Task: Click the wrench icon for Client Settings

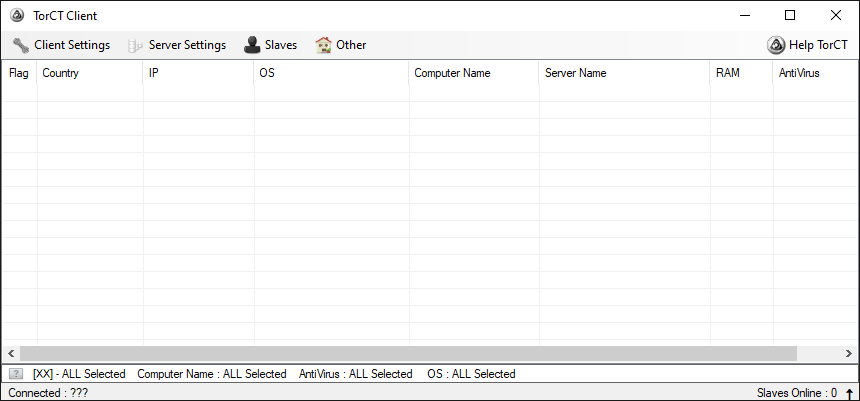Action: [21, 45]
